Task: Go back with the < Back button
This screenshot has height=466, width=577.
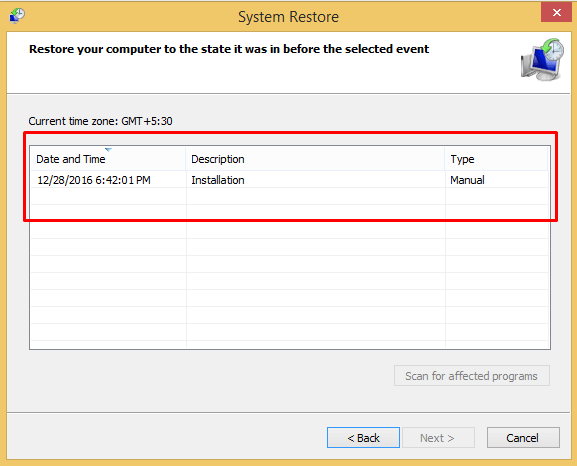Action: pyautogui.click(x=363, y=438)
